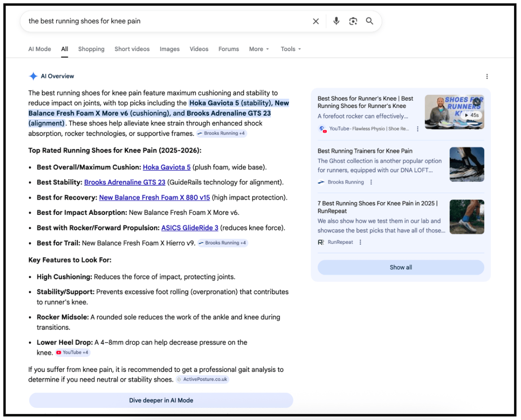Image resolution: width=521 pixels, height=420 pixels.
Task: Open the AI Overview options three-dot menu
Action: [x=487, y=76]
